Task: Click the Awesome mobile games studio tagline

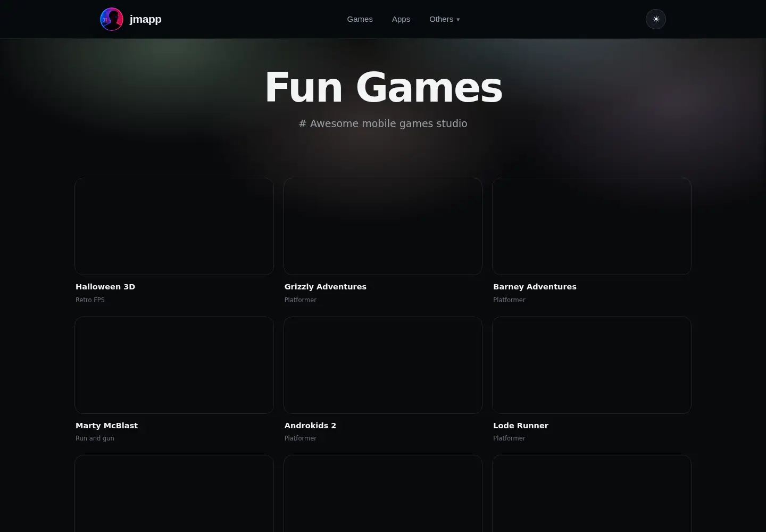Action: point(383,123)
